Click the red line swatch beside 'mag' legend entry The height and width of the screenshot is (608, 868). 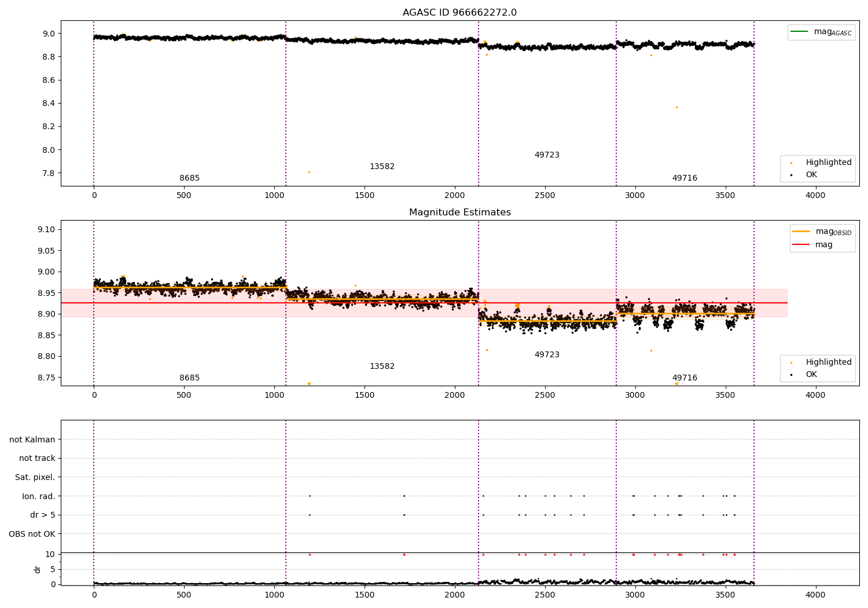801,244
